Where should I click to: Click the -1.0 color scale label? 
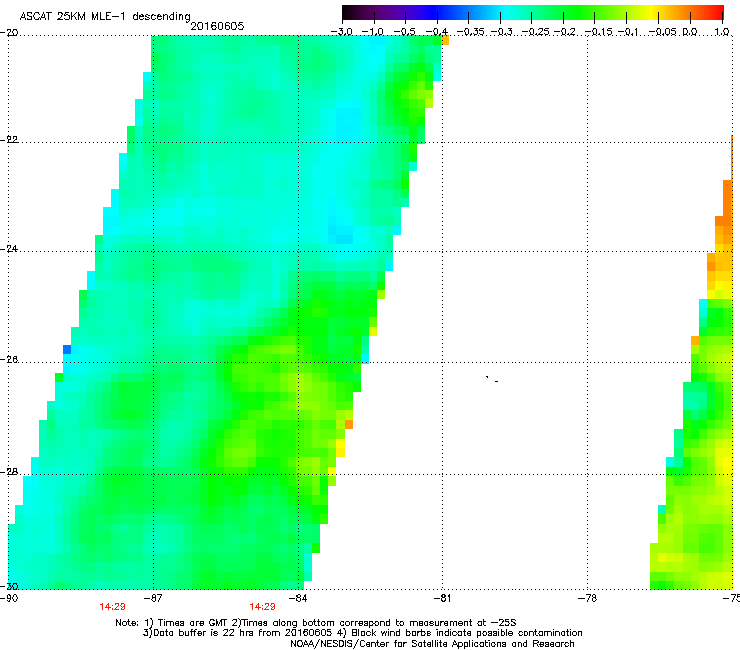[x=373, y=32]
